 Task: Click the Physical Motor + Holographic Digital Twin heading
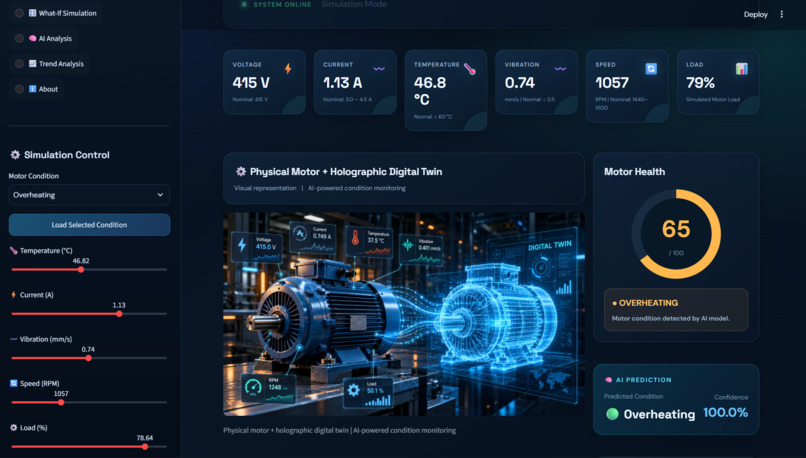[x=346, y=172]
